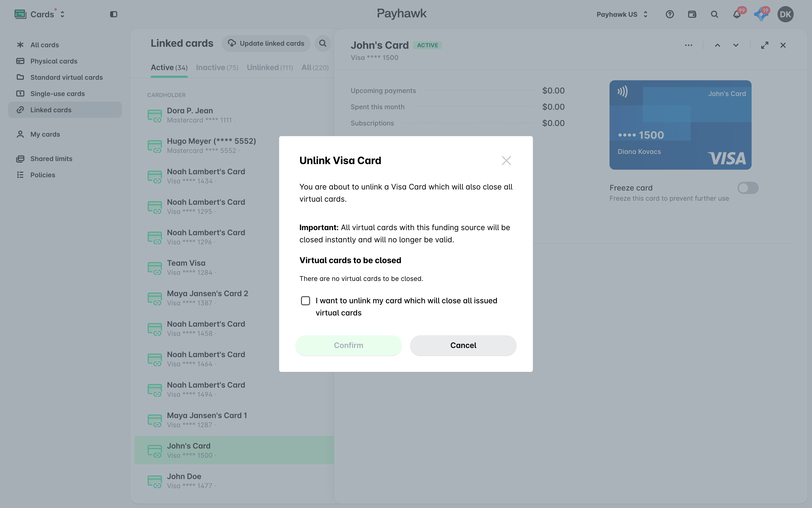Click the global search magnifier icon

[714, 14]
